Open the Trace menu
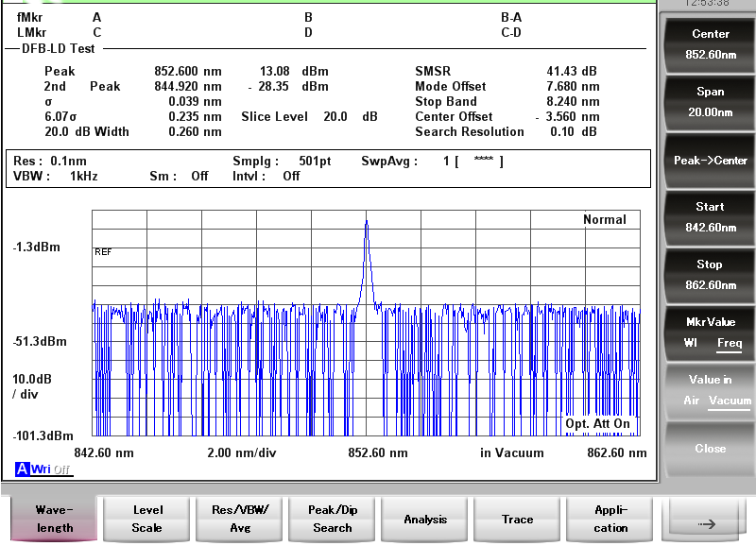 pos(518,519)
